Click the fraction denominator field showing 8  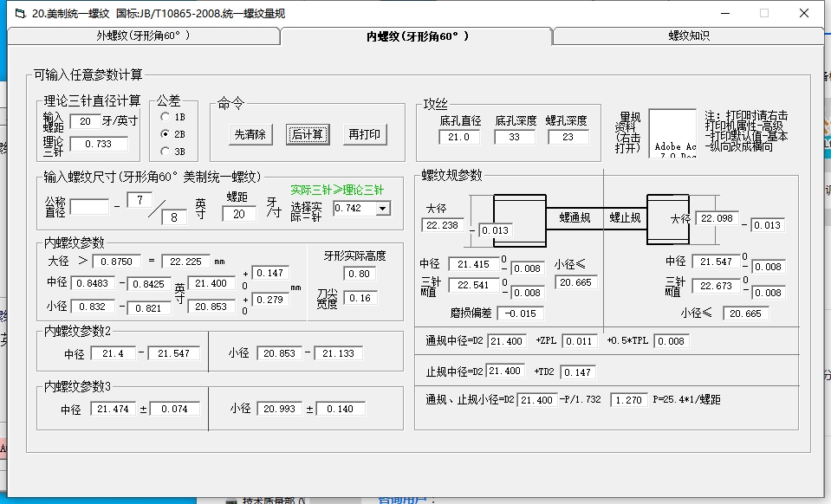pos(174,217)
